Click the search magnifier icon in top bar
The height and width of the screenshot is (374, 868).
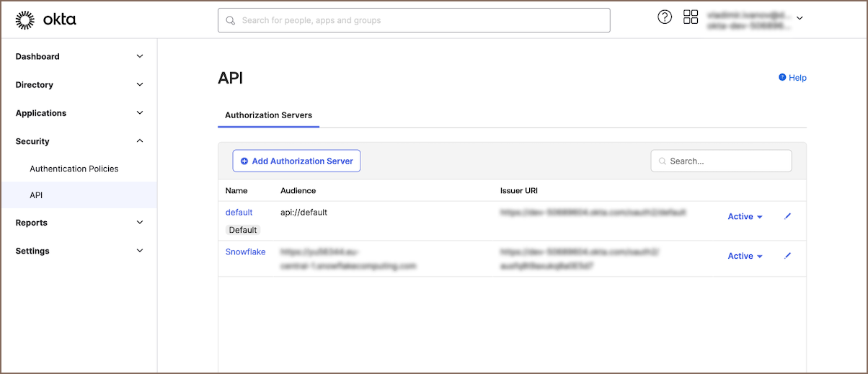coord(231,21)
